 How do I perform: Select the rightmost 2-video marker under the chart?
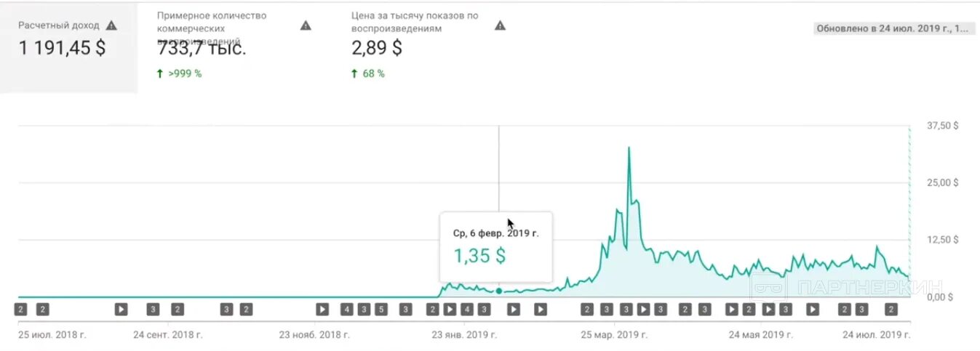coord(890,310)
